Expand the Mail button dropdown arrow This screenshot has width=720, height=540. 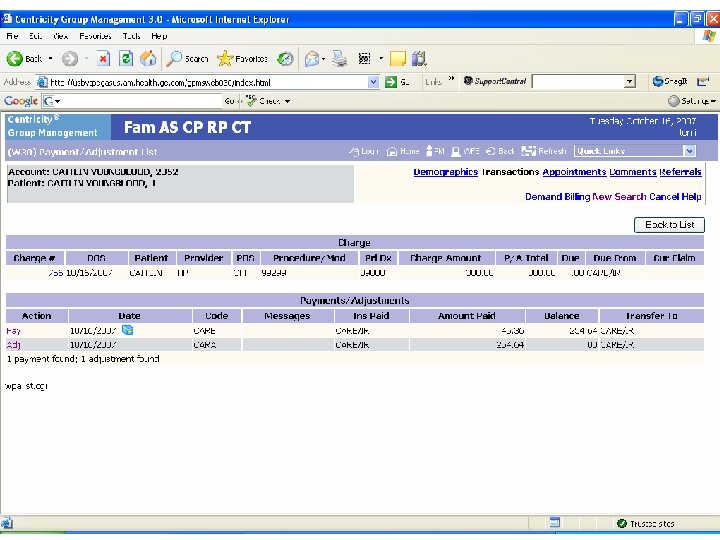click(x=323, y=59)
